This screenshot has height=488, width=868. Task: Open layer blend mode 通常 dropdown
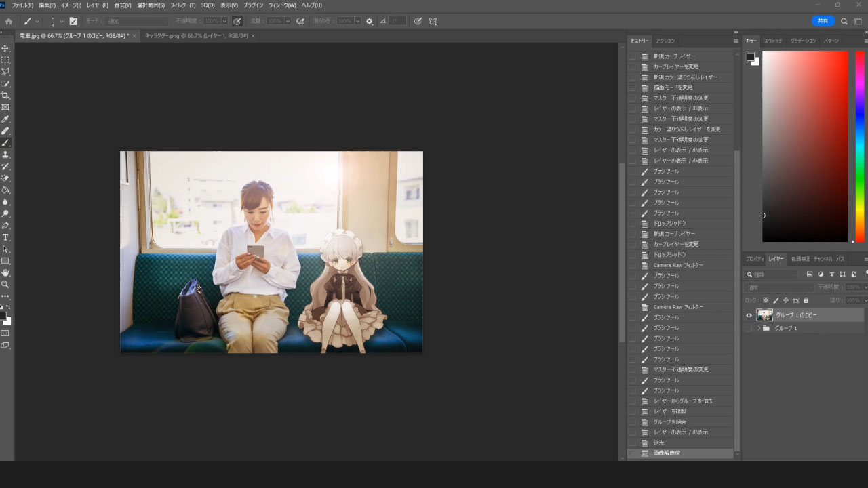[x=778, y=287]
